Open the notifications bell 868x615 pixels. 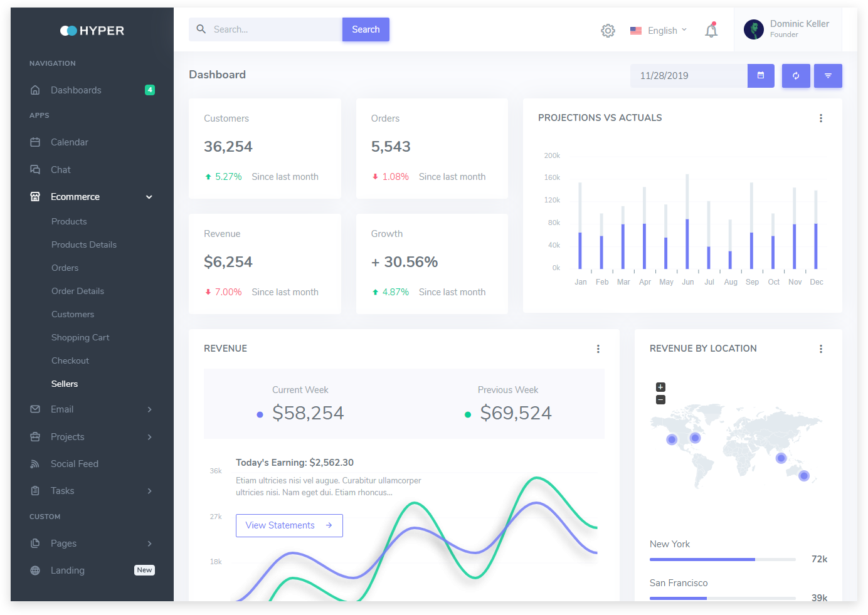point(711,31)
